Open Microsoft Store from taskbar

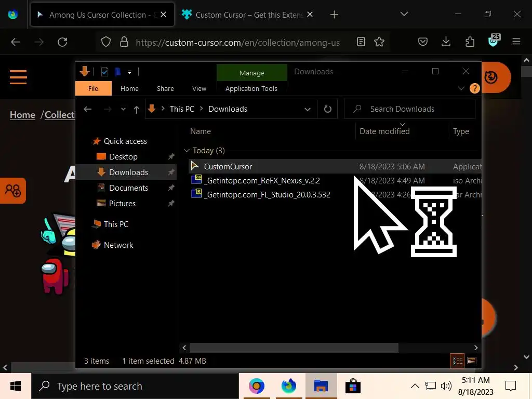(353, 386)
